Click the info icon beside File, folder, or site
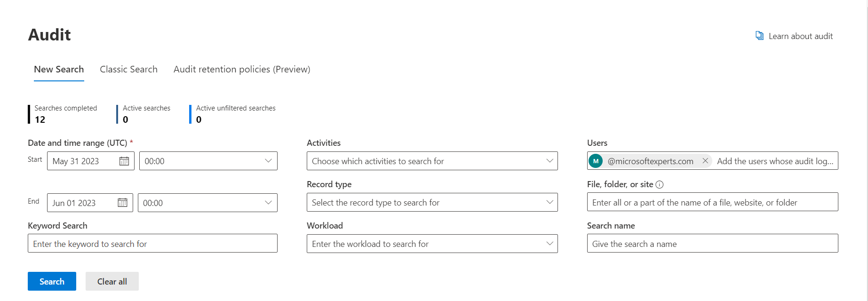This screenshot has width=868, height=301. click(x=660, y=184)
